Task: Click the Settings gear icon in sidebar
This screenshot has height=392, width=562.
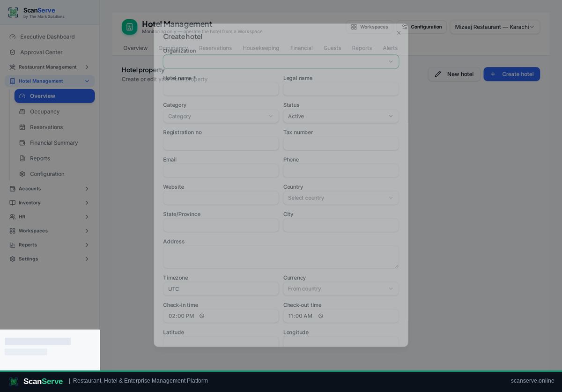Action: click(x=13, y=259)
